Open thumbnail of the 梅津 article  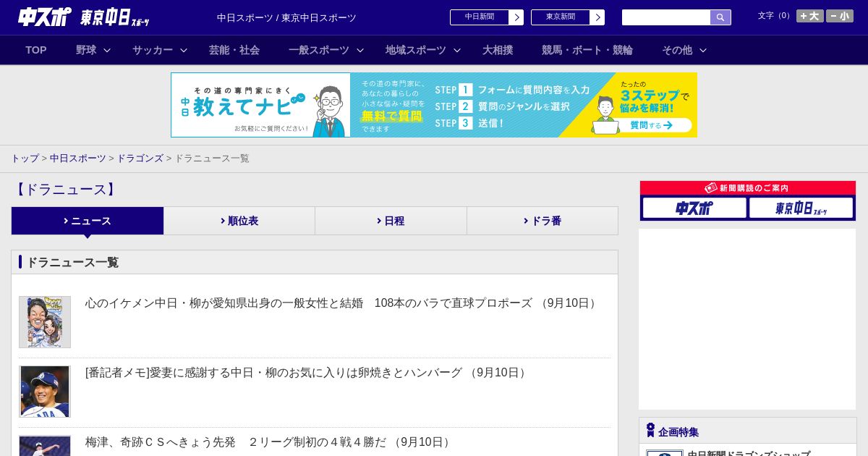(45, 446)
